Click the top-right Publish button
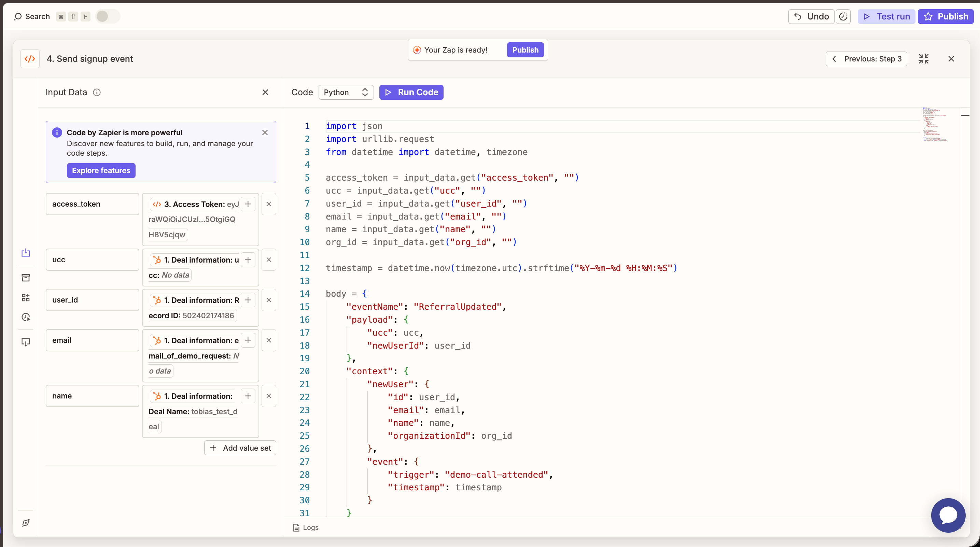This screenshot has height=547, width=980. 946,16
